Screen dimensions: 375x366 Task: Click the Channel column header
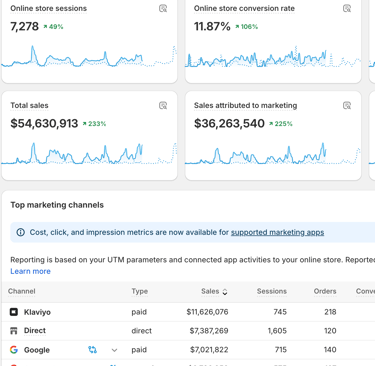coord(22,291)
